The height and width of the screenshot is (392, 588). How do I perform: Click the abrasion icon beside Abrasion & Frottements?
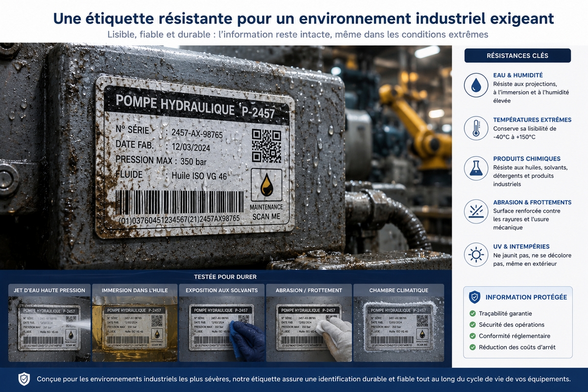point(476,211)
